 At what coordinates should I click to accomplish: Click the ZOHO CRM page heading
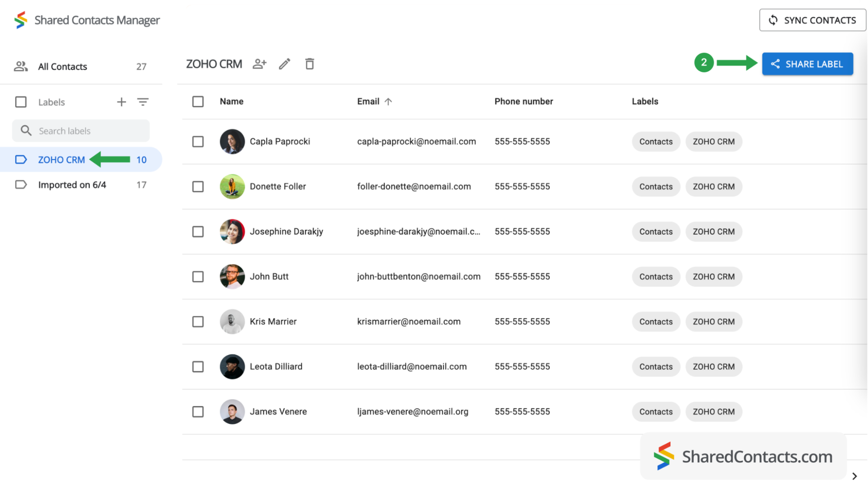(214, 64)
